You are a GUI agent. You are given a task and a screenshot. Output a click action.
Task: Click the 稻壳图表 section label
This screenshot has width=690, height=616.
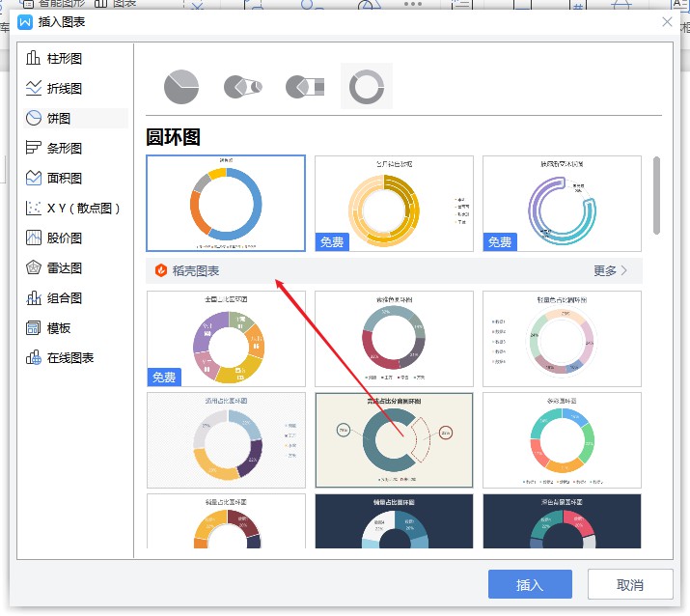[196, 270]
